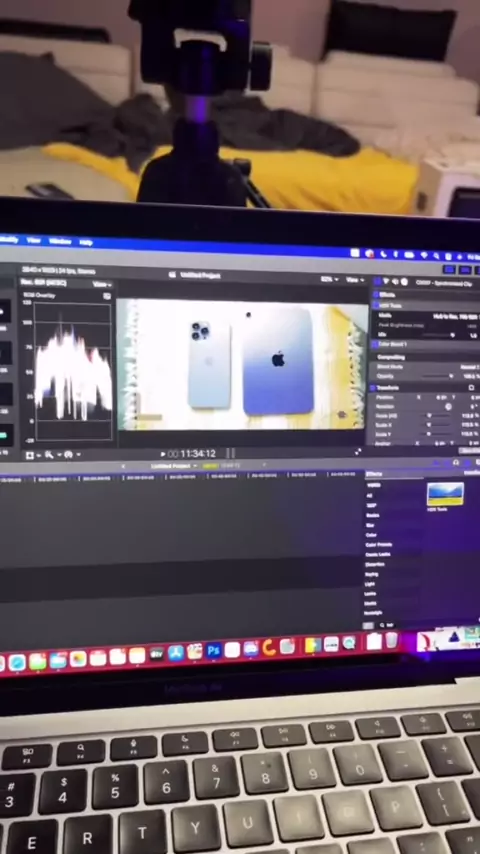Open the Window menu in the menu bar
The width and height of the screenshot is (480, 854).
point(60,241)
